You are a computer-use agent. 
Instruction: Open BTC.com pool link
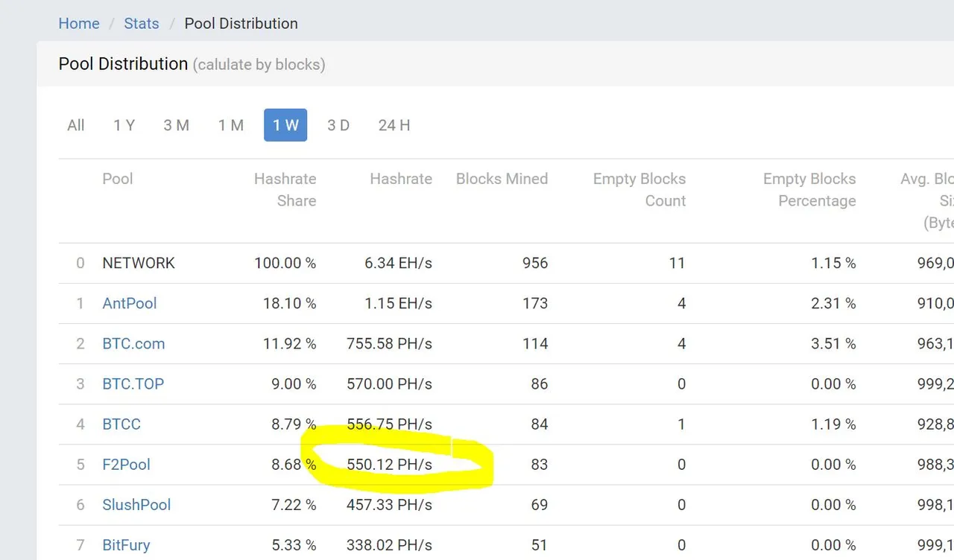tap(133, 343)
